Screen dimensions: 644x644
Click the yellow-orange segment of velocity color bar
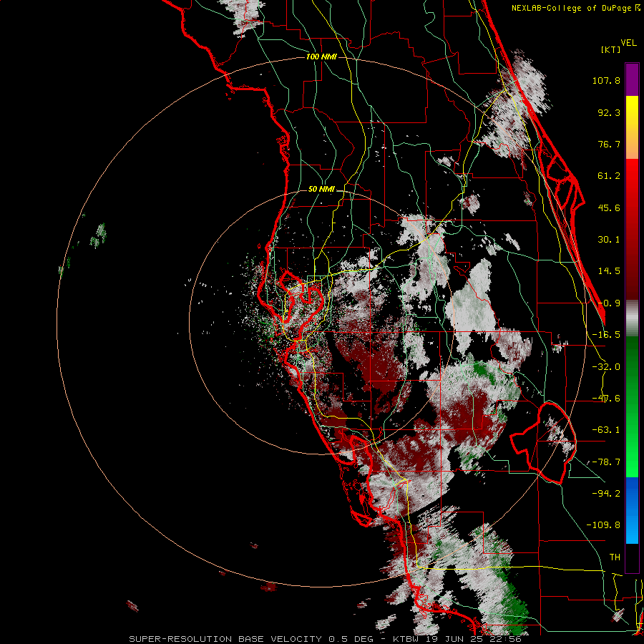tap(632, 127)
